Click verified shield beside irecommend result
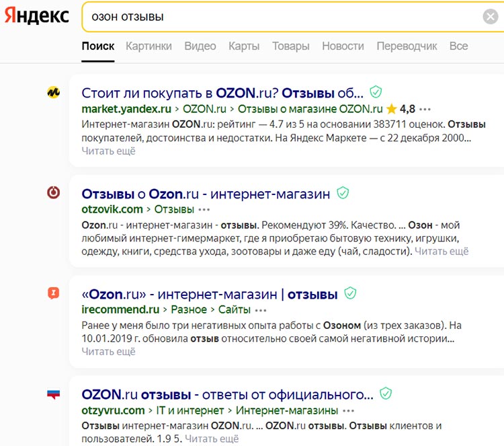 coord(350,293)
